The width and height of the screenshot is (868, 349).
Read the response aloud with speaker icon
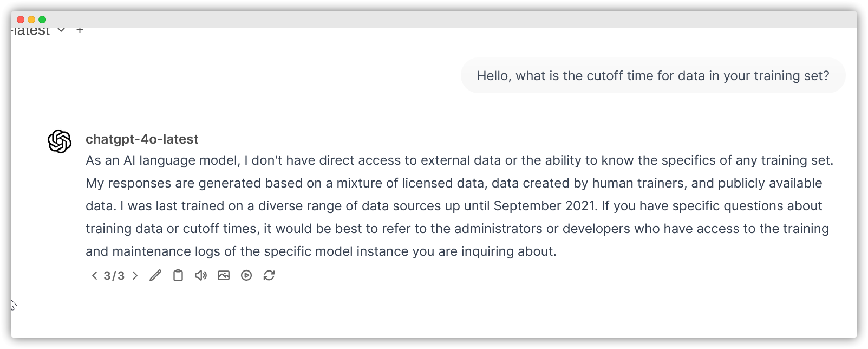point(201,275)
